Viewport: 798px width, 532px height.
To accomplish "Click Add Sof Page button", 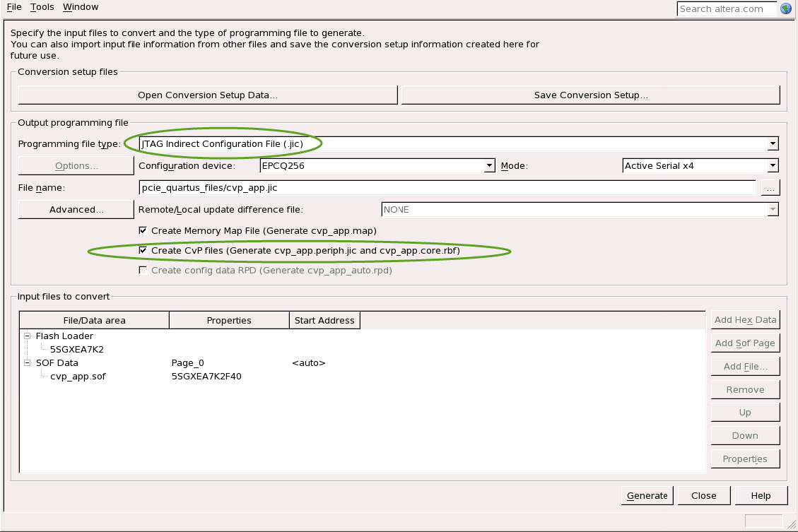I will [745, 343].
